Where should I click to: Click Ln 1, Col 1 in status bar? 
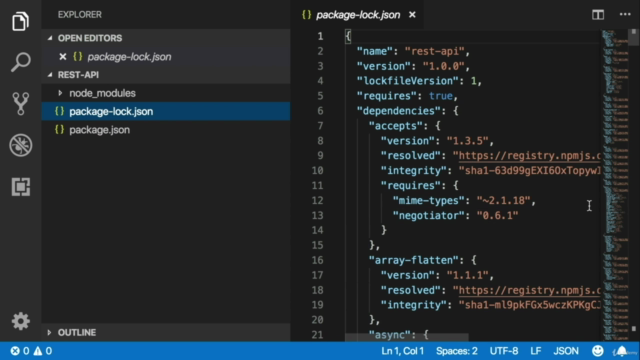click(x=402, y=351)
